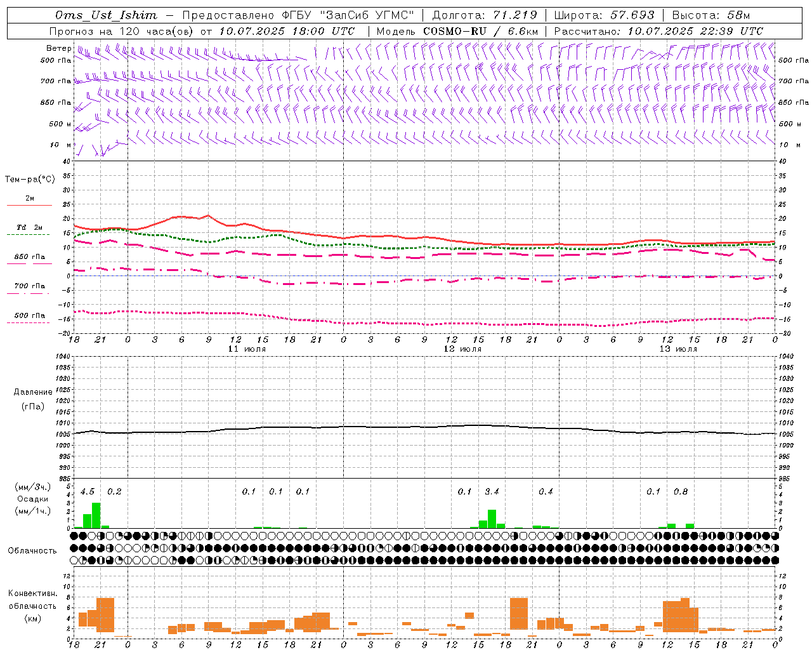Image resolution: width=812 pixels, height=650 pixels.
Task: Click the Облачность row label
Action: coord(32,550)
